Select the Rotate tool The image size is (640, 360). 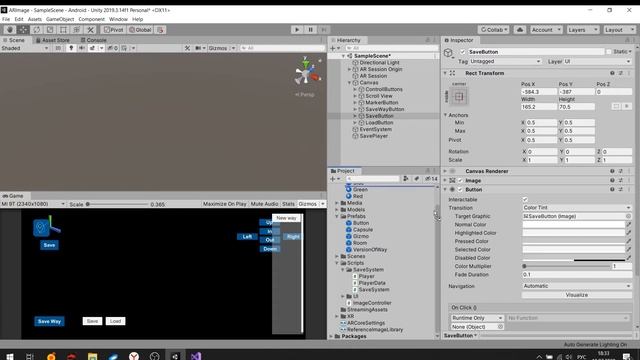point(37,30)
